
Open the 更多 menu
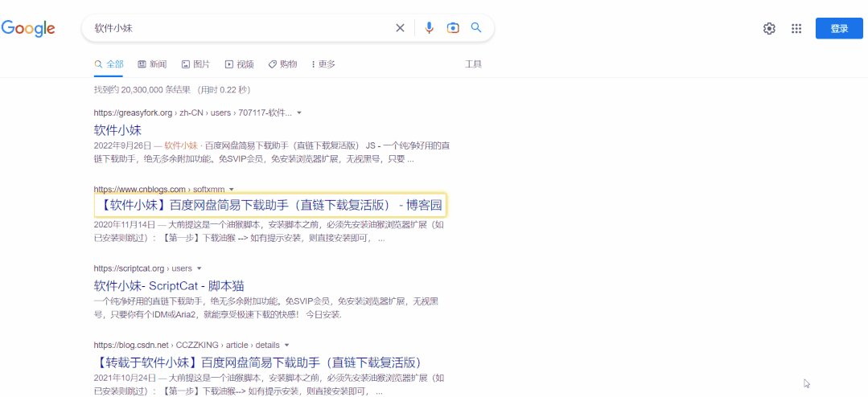[x=323, y=64]
